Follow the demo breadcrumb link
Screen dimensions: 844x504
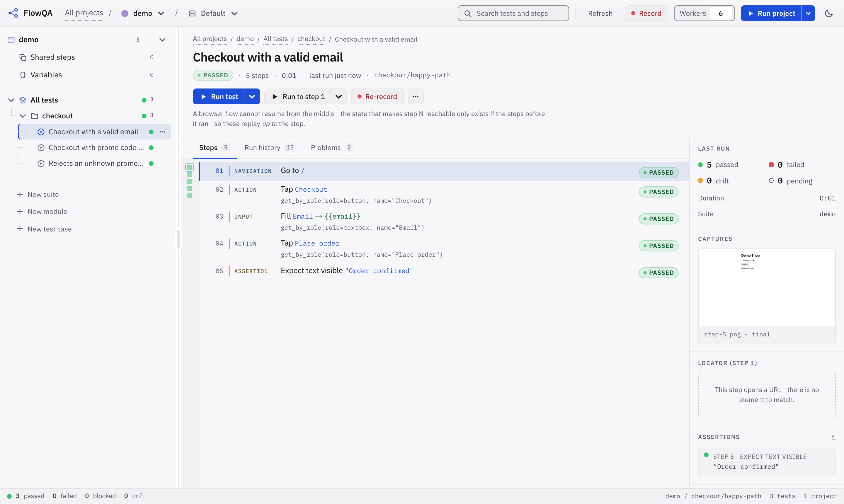tap(245, 39)
